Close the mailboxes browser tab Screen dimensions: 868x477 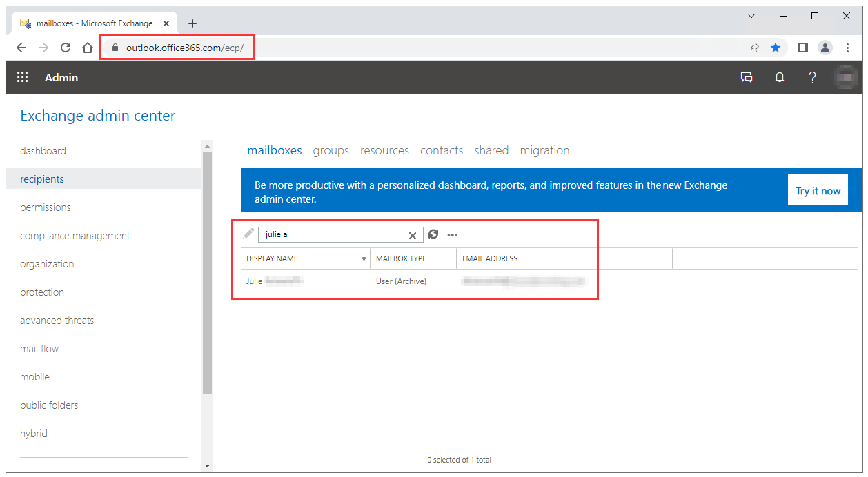pos(166,23)
